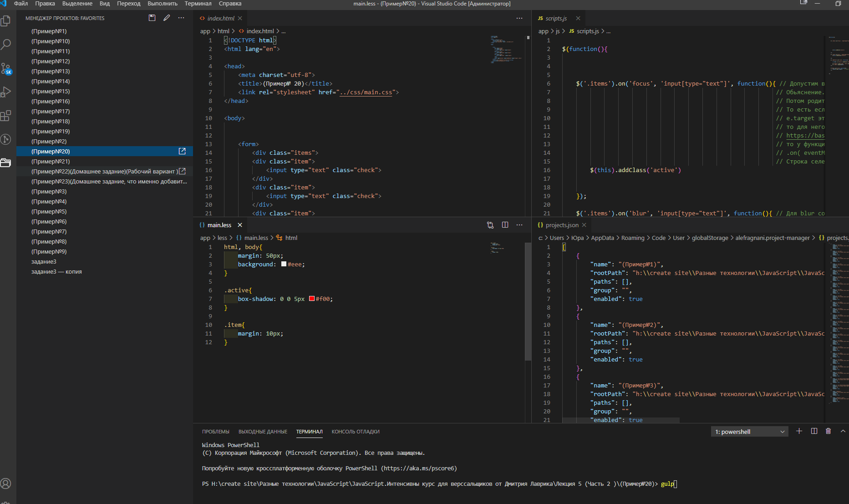The width and height of the screenshot is (849, 504).
Task: Open the Переход menu
Action: 129,4
